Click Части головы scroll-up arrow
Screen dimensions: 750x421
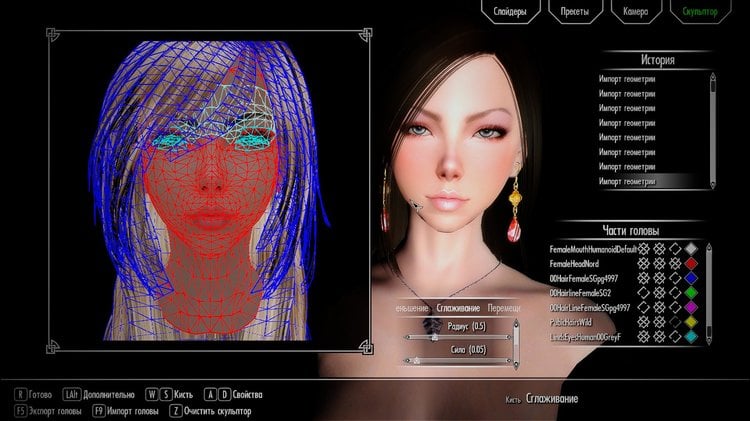coord(709,246)
